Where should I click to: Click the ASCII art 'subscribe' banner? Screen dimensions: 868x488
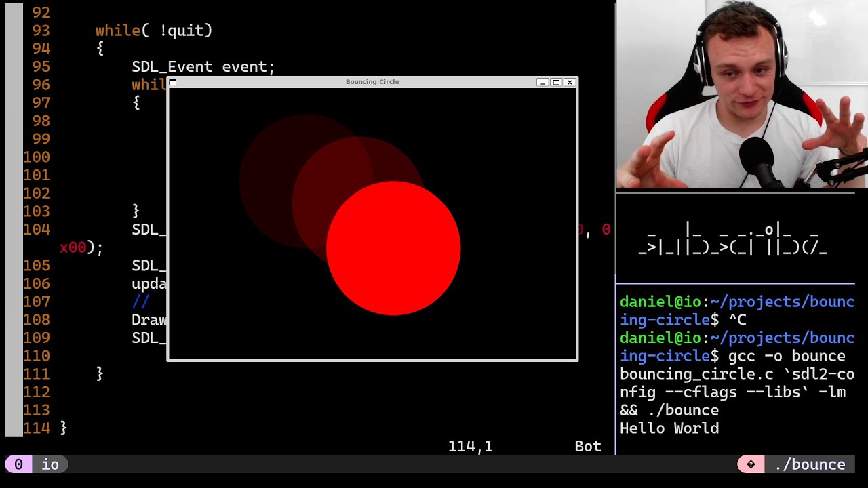732,239
